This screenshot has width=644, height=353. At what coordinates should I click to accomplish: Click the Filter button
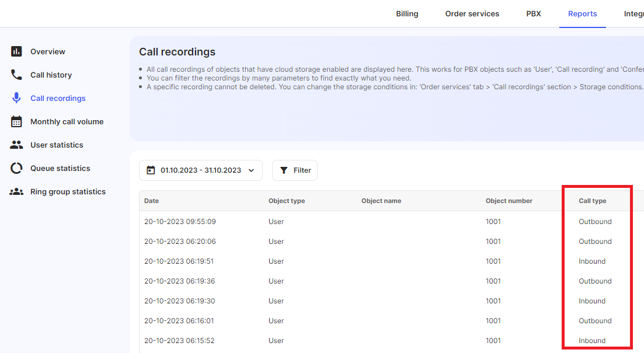(x=295, y=170)
